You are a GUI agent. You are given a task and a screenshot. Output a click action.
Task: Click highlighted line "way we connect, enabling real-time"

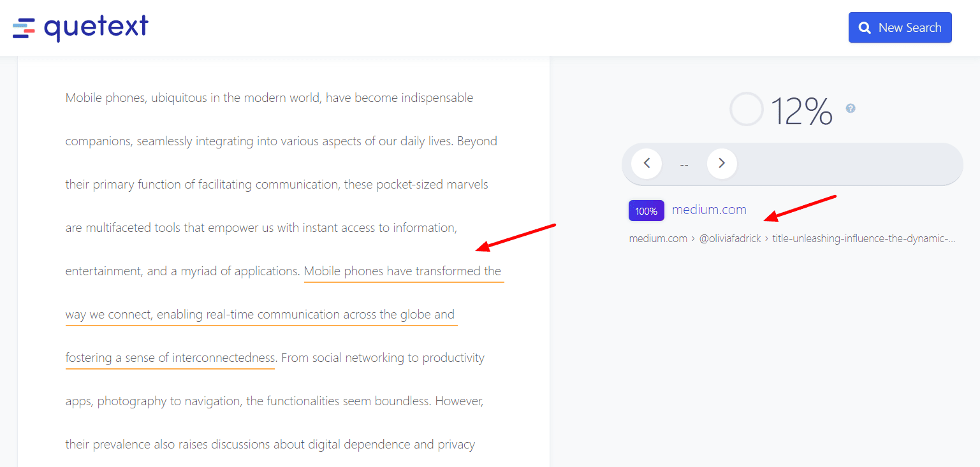260,315
